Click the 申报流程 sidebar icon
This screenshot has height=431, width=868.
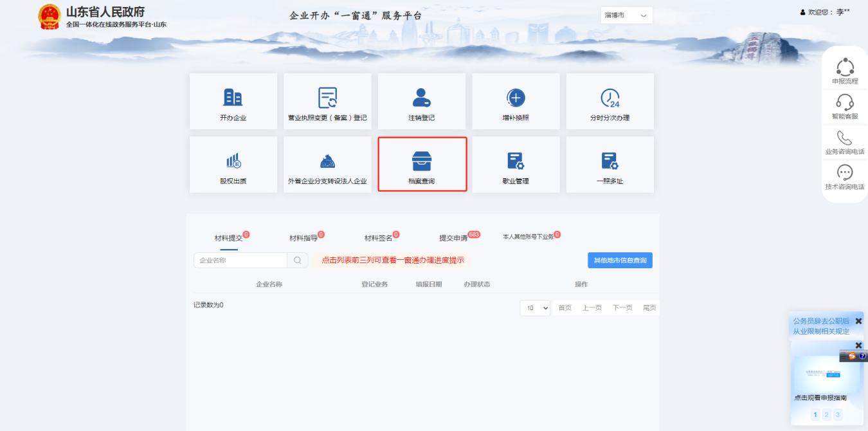844,67
